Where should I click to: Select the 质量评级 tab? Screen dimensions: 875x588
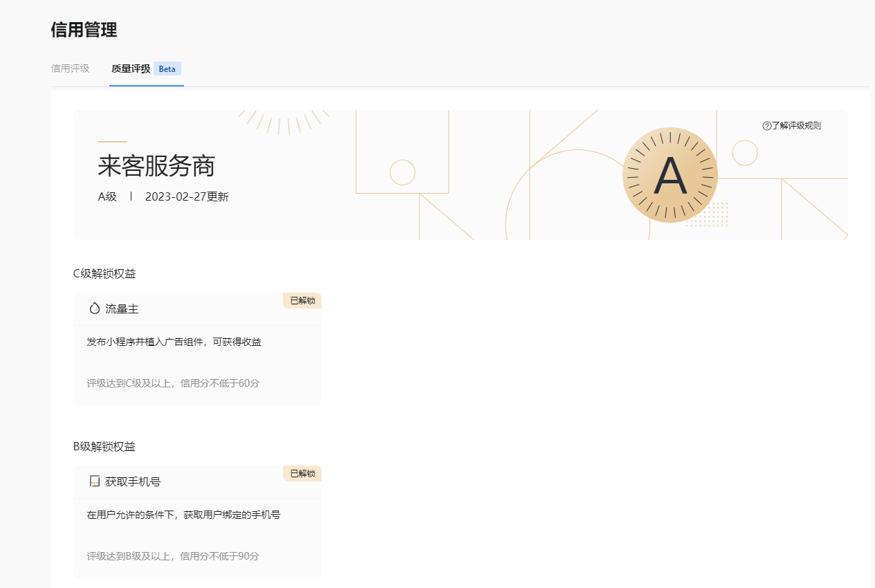[x=131, y=69]
